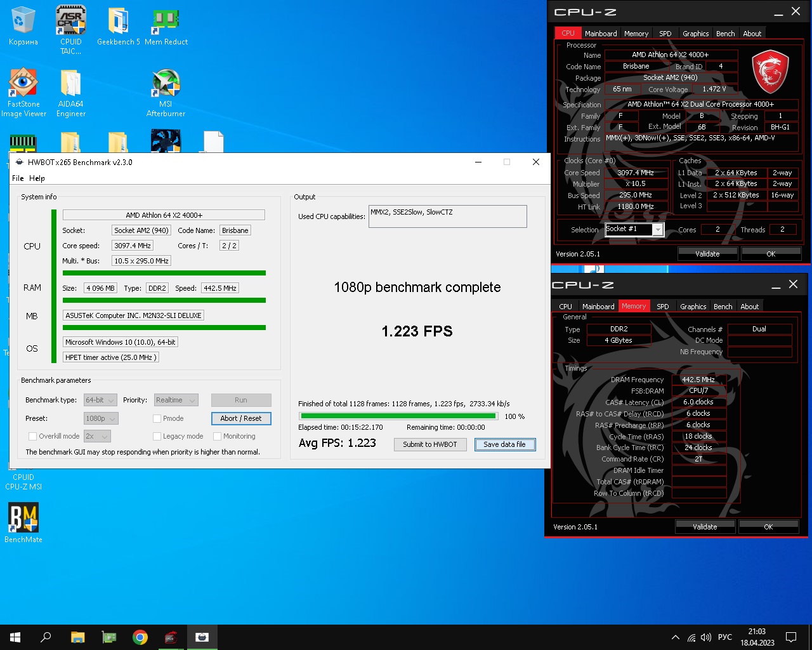Click Validate in upper CPU-Z window
Viewport: 812px width, 650px height.
click(707, 253)
